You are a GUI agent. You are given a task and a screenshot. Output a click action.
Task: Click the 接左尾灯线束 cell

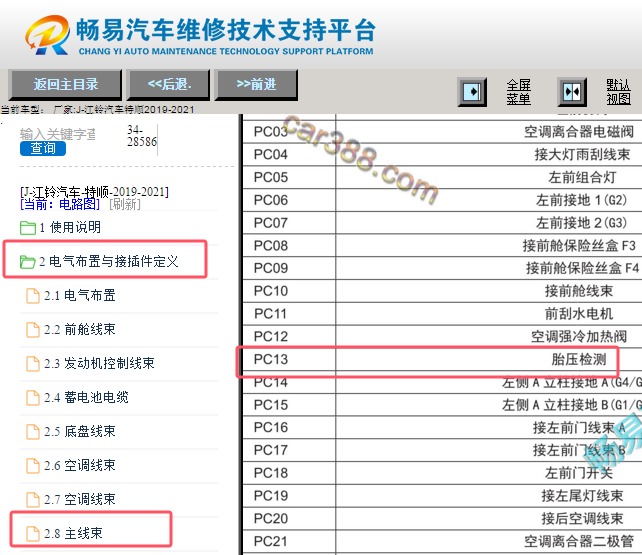[x=582, y=496]
